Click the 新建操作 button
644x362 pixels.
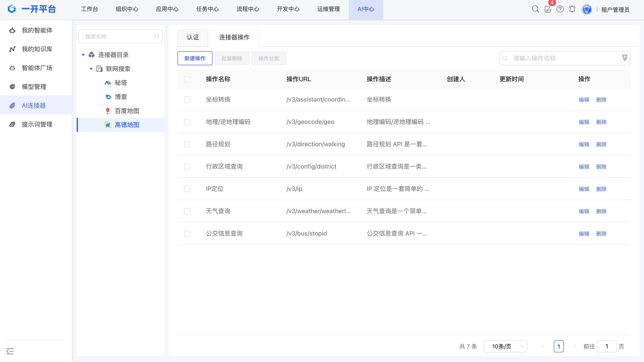tap(195, 58)
